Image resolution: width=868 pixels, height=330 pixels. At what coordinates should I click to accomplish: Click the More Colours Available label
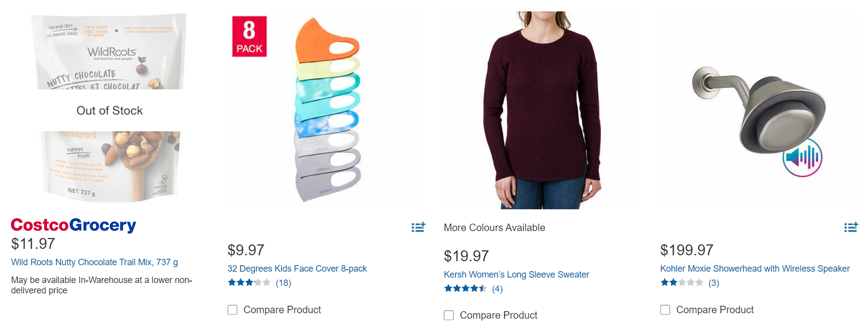click(x=494, y=228)
